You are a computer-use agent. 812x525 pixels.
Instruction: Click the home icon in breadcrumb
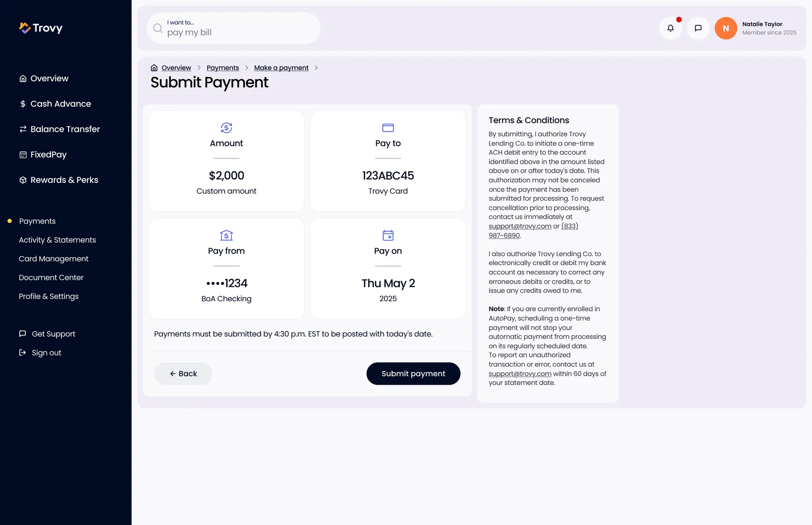[x=154, y=68]
